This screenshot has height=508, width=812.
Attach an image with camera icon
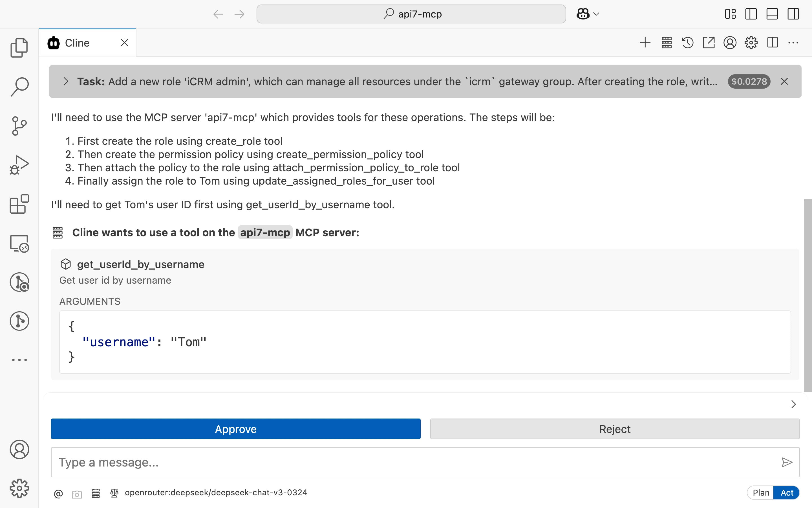(77, 494)
